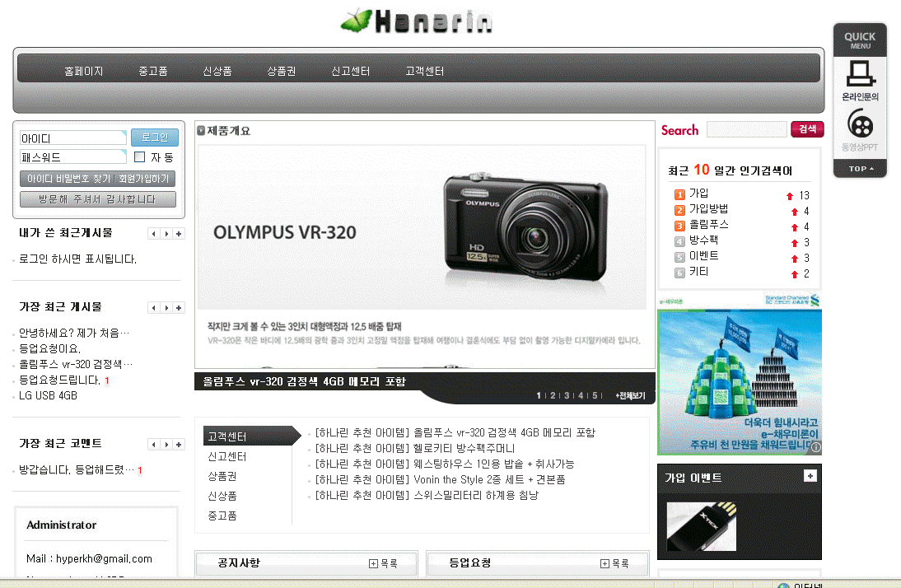This screenshot has width=901, height=588.
Task: Click the Hanarin butterfly logo
Action: (417, 21)
